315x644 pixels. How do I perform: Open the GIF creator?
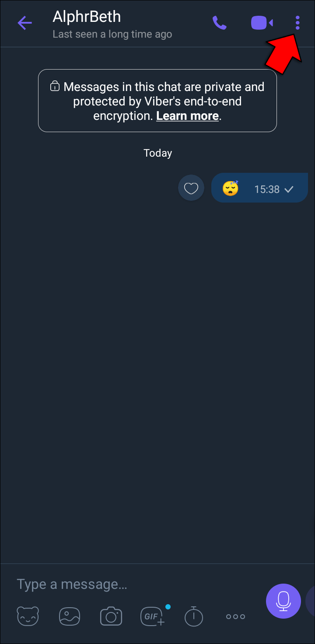point(153,616)
